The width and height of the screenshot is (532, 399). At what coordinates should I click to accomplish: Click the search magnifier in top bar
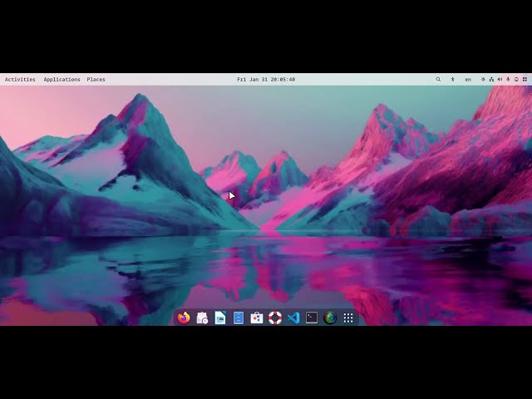point(438,80)
